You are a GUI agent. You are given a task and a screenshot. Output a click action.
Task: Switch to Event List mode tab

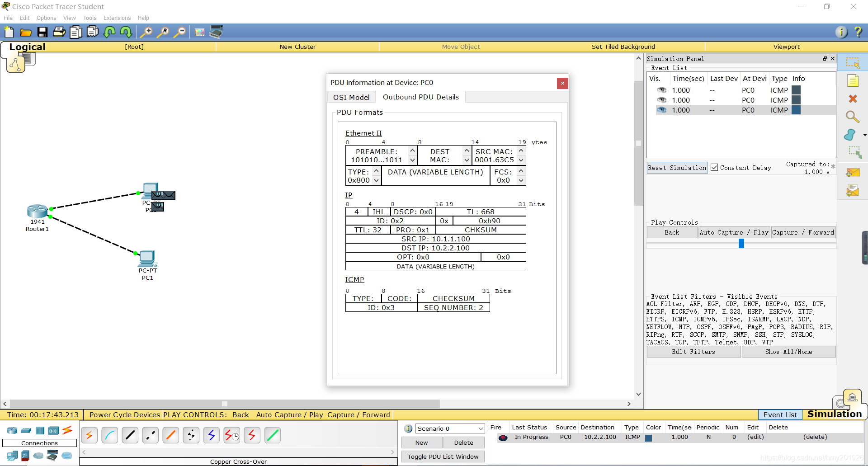(x=780, y=414)
